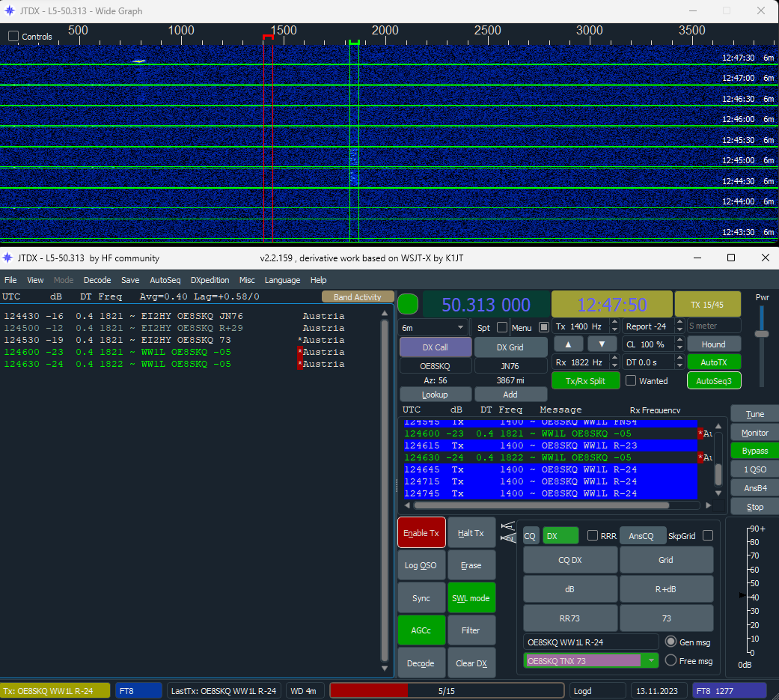
Task: Open the Help menu
Action: pyautogui.click(x=319, y=280)
